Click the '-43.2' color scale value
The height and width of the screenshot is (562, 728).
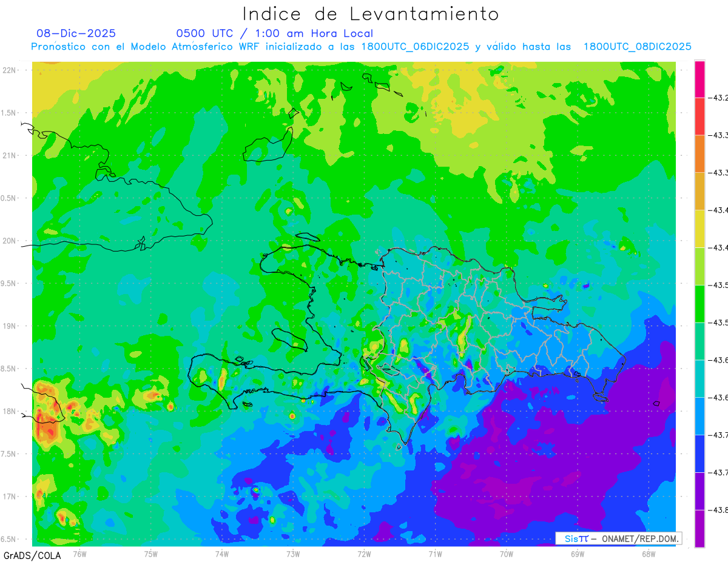[720, 98]
